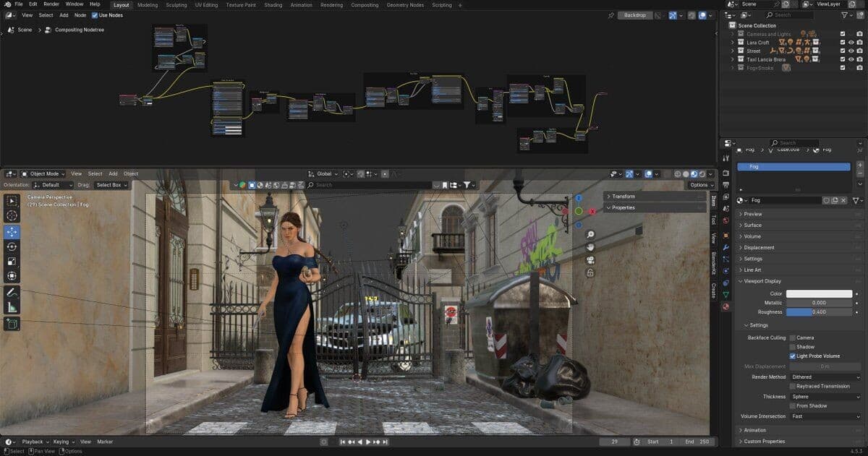Open the Render Method Dithered dropdown
868x456 pixels.
click(827, 377)
